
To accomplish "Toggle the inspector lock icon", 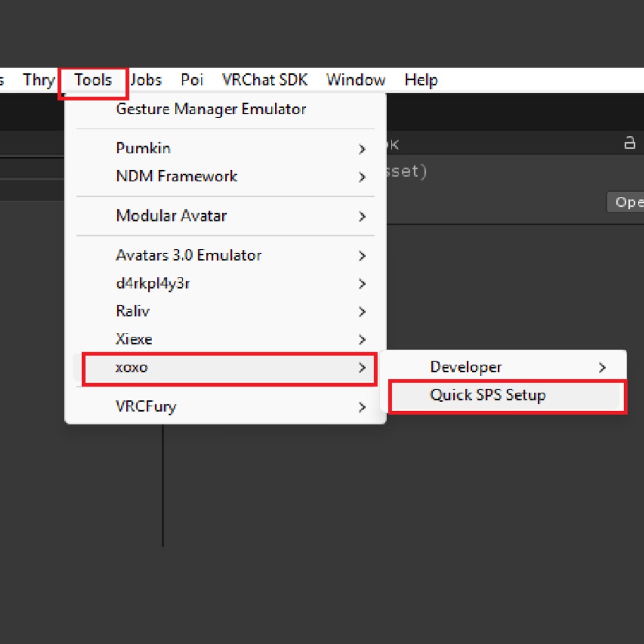I will pos(630,142).
